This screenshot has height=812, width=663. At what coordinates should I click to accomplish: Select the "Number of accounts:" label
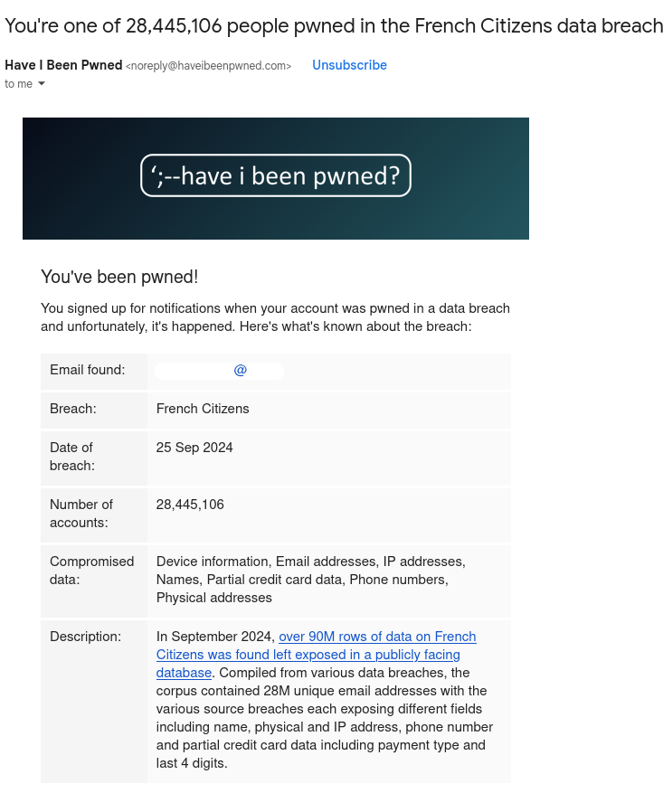[x=81, y=514]
